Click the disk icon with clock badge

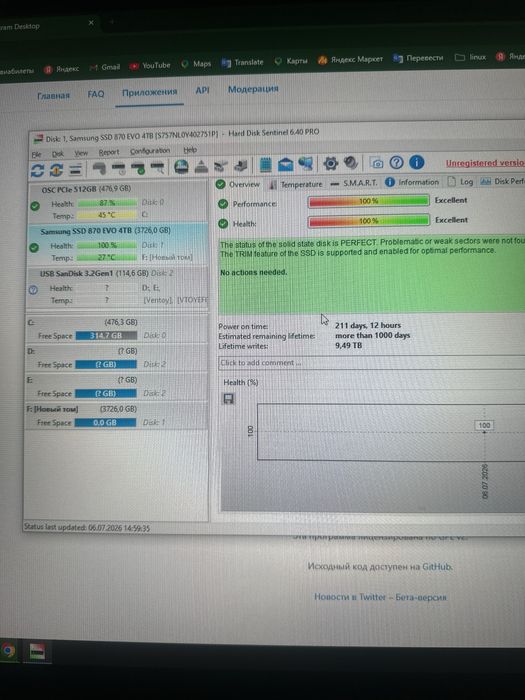pos(118,168)
